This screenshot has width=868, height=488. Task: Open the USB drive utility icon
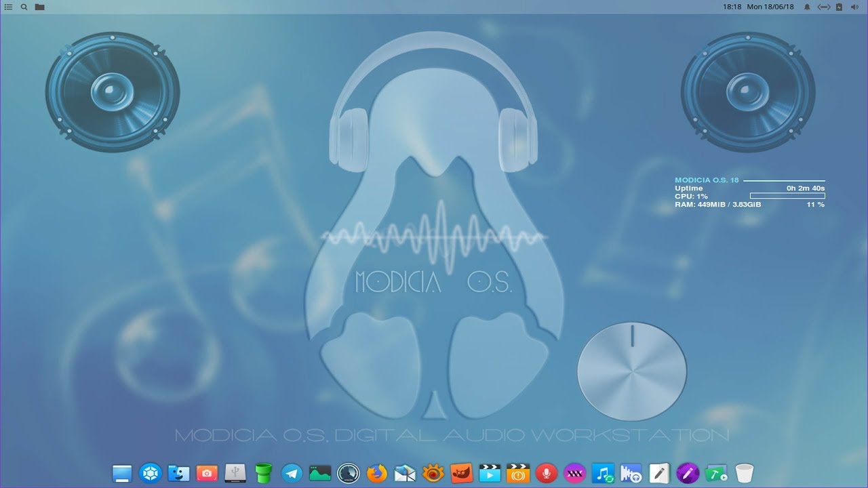tap(235, 473)
